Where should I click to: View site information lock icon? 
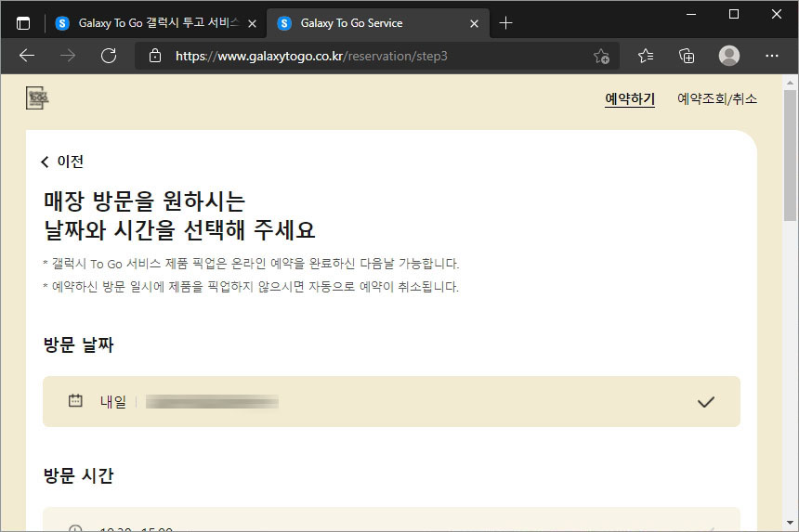(155, 56)
